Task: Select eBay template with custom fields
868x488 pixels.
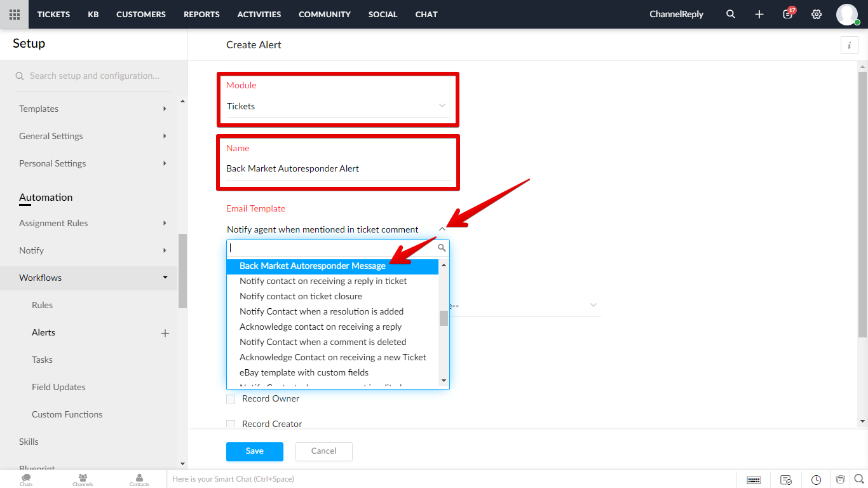Action: (x=333, y=372)
